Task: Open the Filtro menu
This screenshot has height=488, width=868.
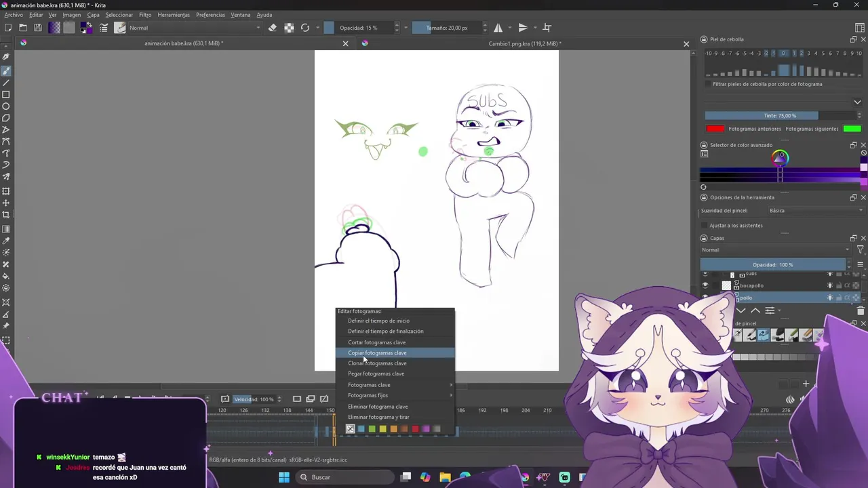Action: (x=145, y=15)
